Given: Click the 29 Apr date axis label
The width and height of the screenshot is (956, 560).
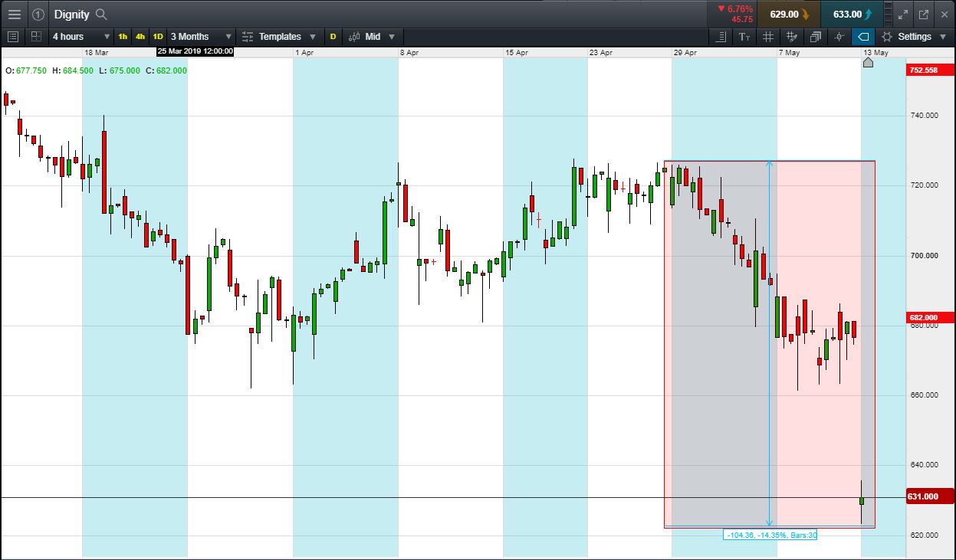Looking at the screenshot, I should tap(685, 53).
